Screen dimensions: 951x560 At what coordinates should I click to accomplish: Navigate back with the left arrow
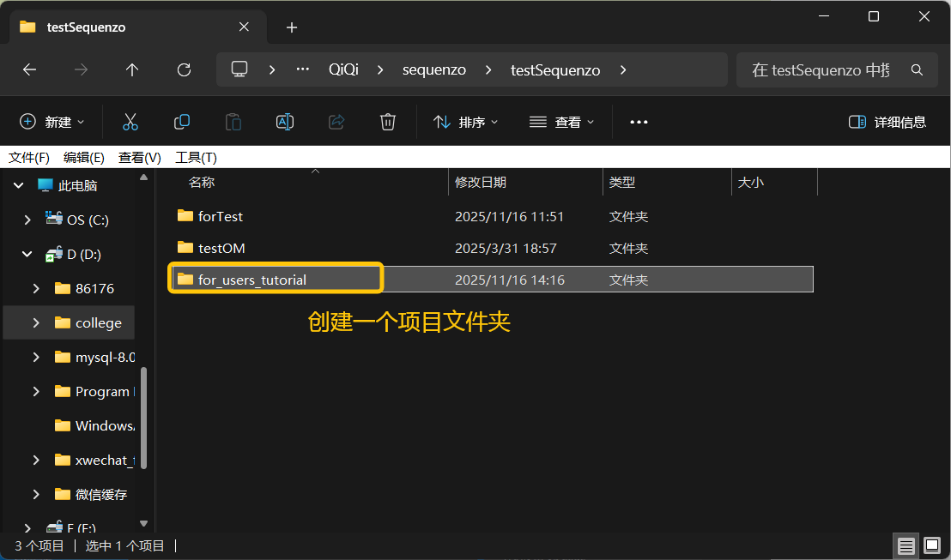tap(30, 70)
